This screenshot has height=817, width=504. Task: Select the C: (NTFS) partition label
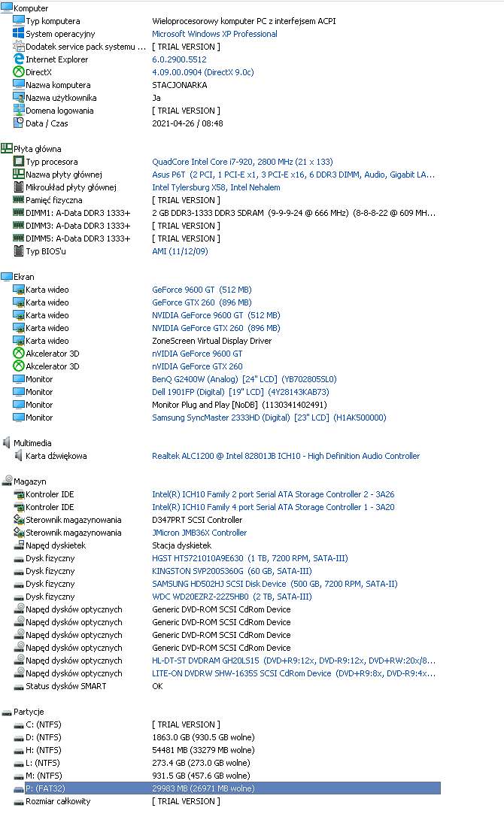44,724
